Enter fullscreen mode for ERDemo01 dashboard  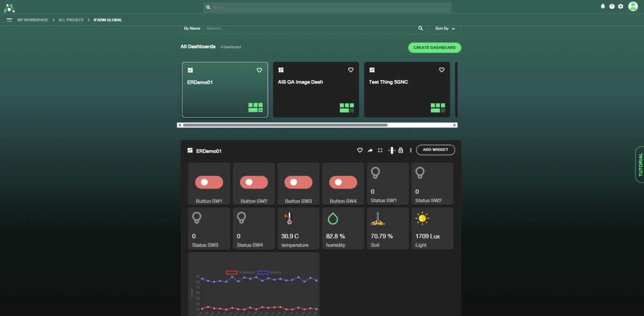(x=380, y=150)
